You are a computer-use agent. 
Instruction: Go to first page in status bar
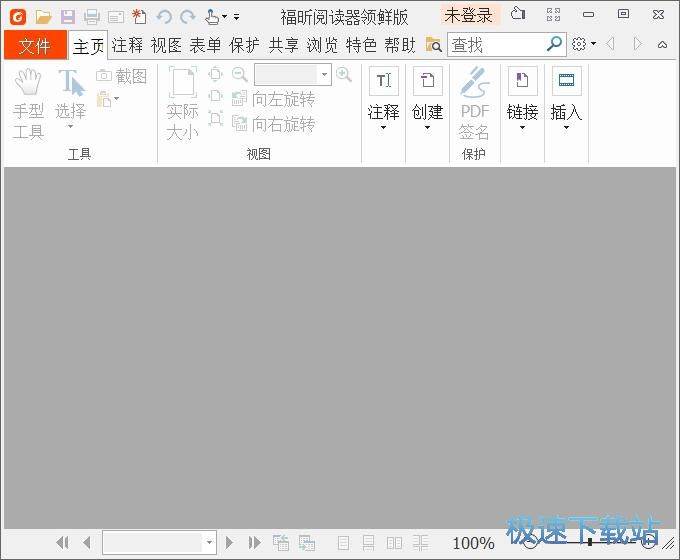[63, 543]
